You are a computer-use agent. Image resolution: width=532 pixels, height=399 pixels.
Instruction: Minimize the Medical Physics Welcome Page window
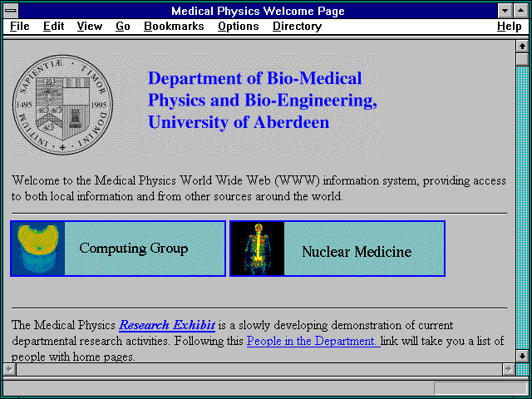click(x=505, y=11)
